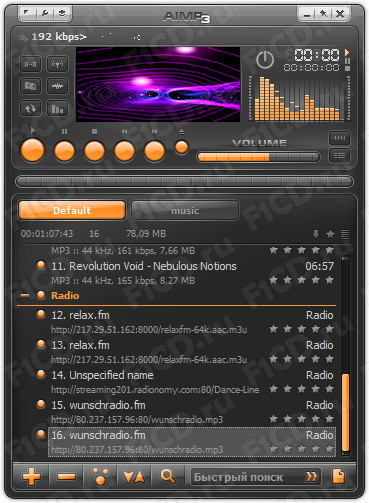Toggle the equalizer bars button

(x=57, y=108)
